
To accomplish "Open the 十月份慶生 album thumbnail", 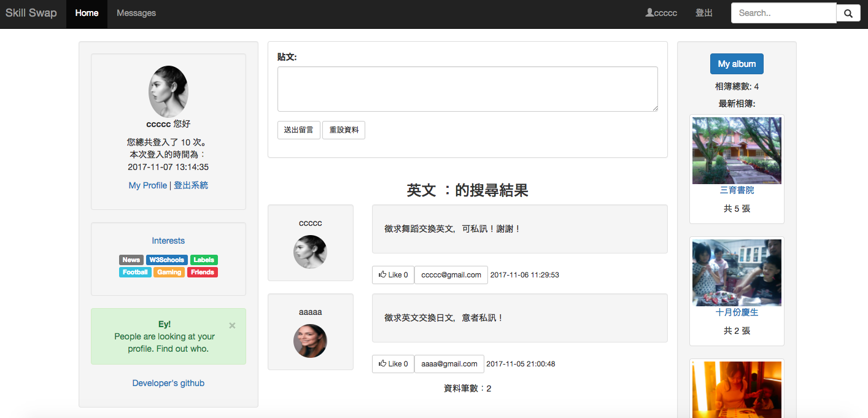I will click(737, 273).
